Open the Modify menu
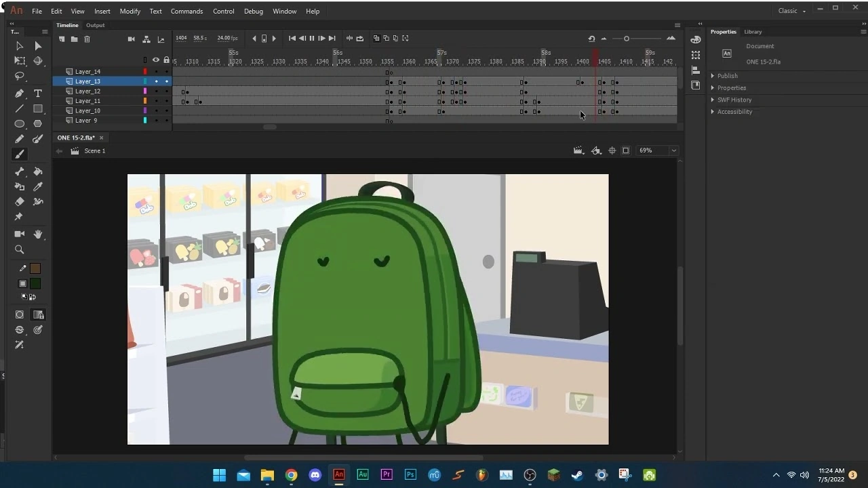The width and height of the screenshot is (868, 488). click(x=130, y=12)
